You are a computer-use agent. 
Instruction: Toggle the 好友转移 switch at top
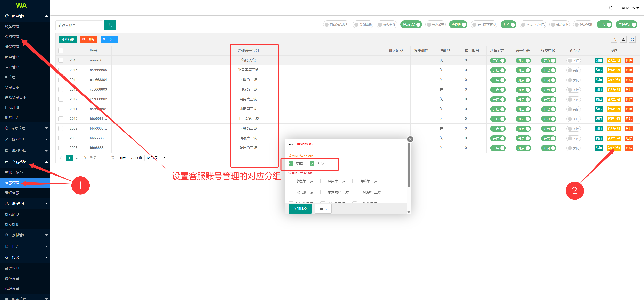[x=411, y=24]
